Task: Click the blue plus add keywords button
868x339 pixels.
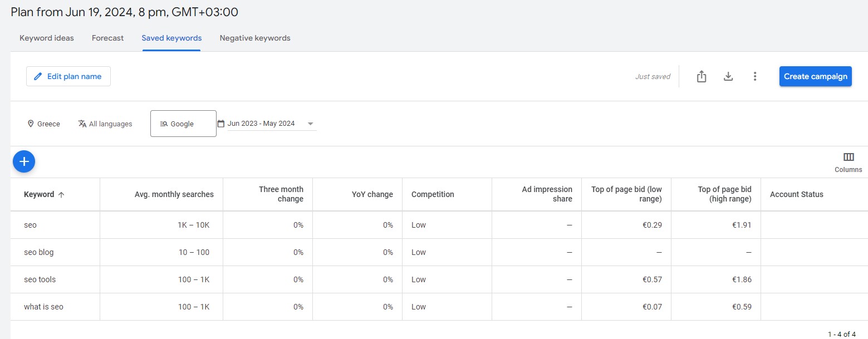Action: tap(24, 161)
